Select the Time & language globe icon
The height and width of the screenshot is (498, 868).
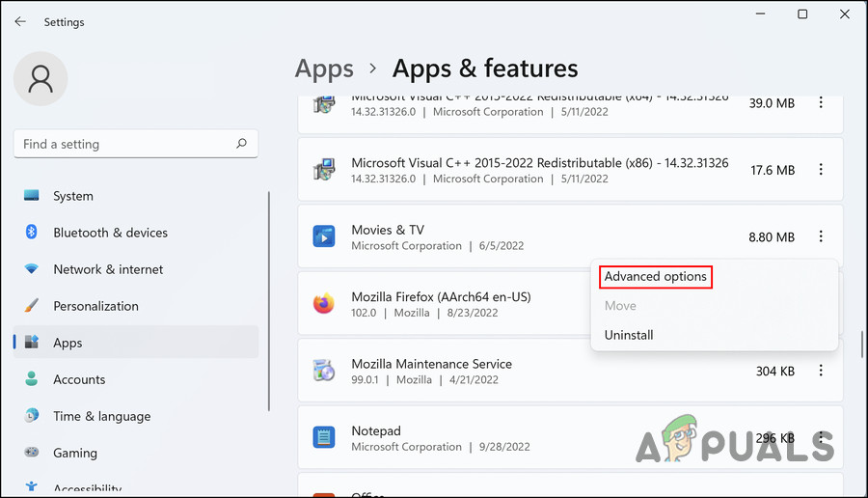click(32, 415)
